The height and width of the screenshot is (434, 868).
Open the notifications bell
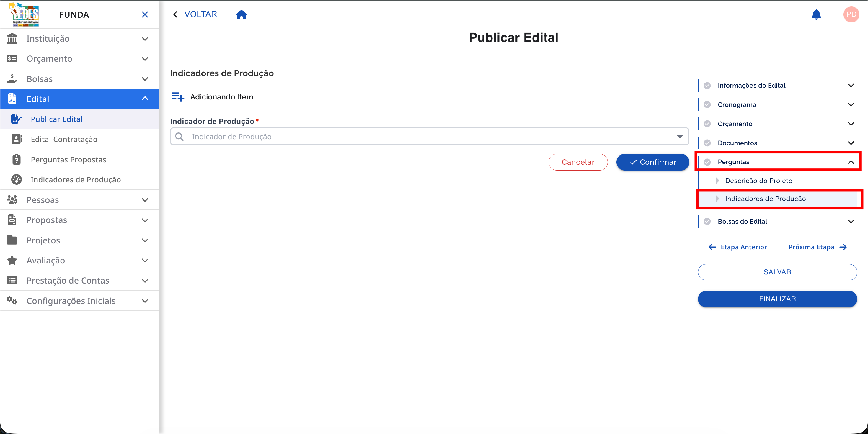pyautogui.click(x=816, y=14)
